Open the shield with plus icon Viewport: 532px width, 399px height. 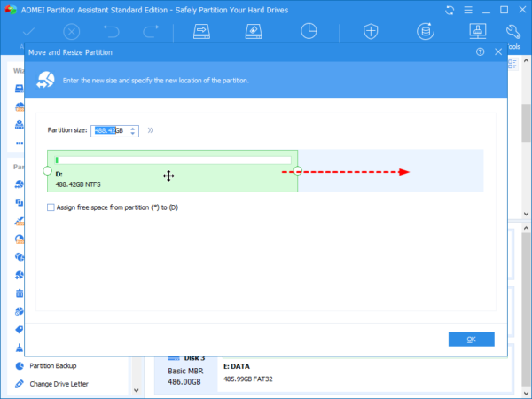[x=371, y=31]
